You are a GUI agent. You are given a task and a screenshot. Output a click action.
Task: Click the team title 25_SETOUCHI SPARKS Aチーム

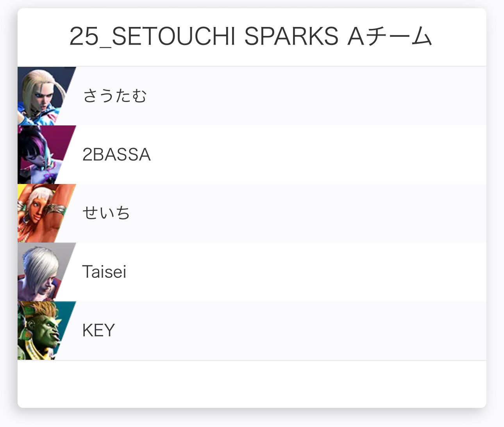[250, 37]
